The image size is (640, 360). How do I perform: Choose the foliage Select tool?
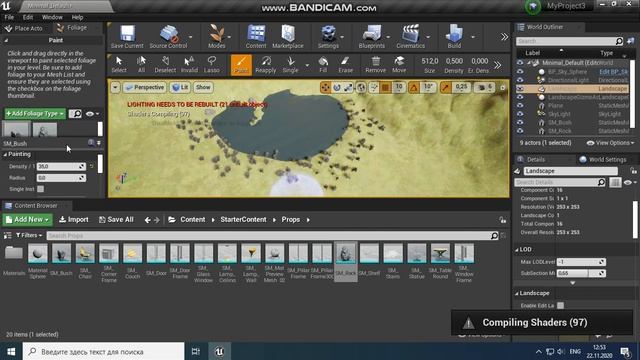[119, 64]
